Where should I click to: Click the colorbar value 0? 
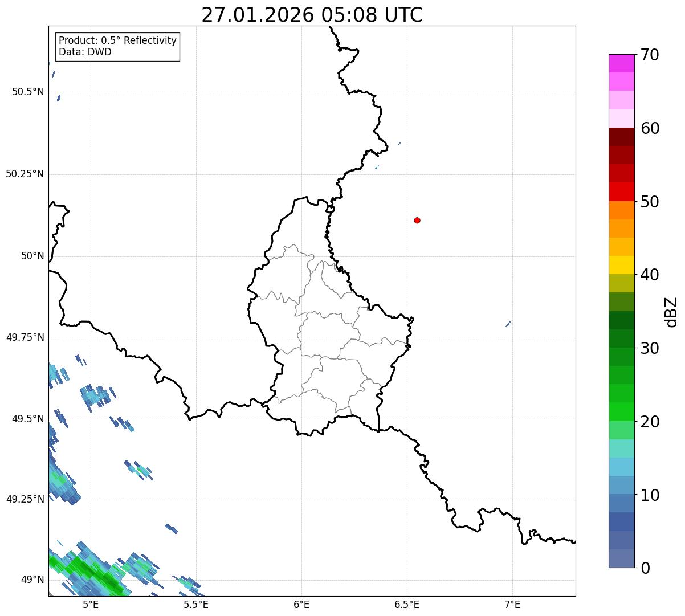point(645,568)
